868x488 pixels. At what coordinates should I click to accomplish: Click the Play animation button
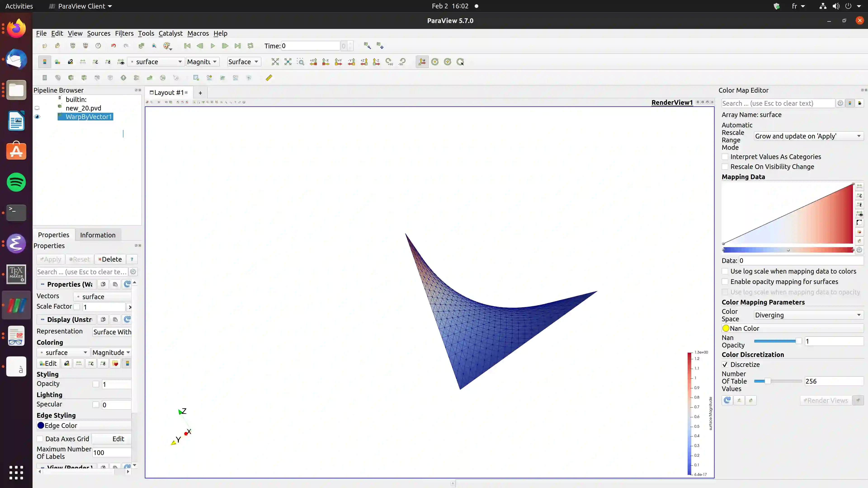click(x=213, y=46)
